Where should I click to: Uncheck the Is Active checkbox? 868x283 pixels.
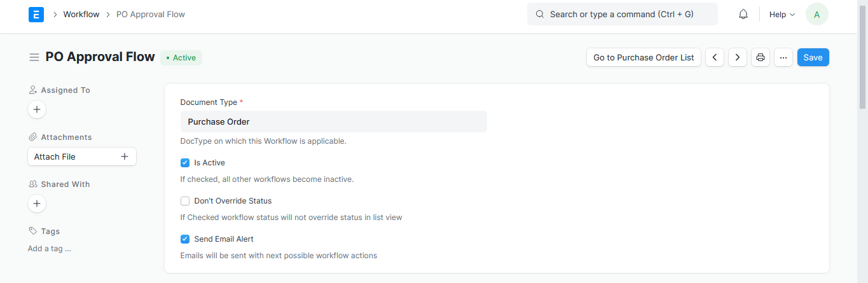pyautogui.click(x=185, y=163)
